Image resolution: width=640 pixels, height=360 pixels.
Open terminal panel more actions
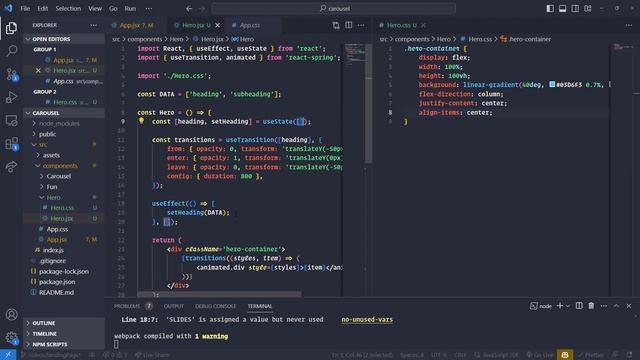[x=604, y=306]
